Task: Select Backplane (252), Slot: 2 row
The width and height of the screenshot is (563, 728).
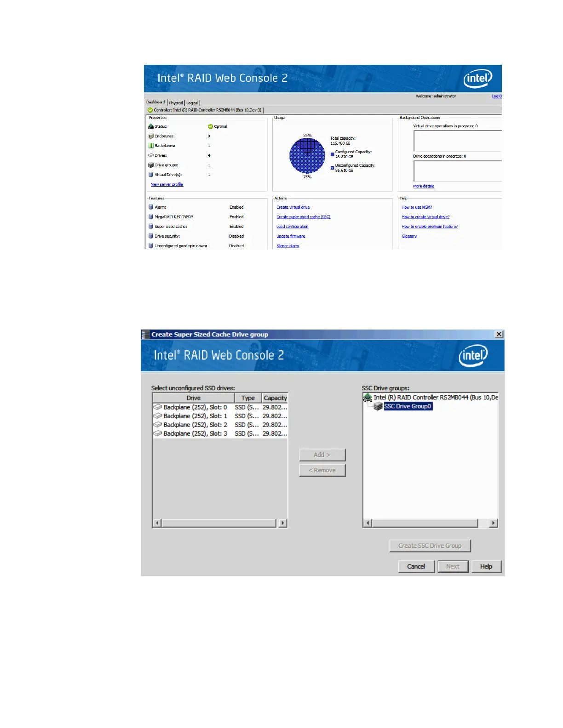Action: [x=220, y=425]
